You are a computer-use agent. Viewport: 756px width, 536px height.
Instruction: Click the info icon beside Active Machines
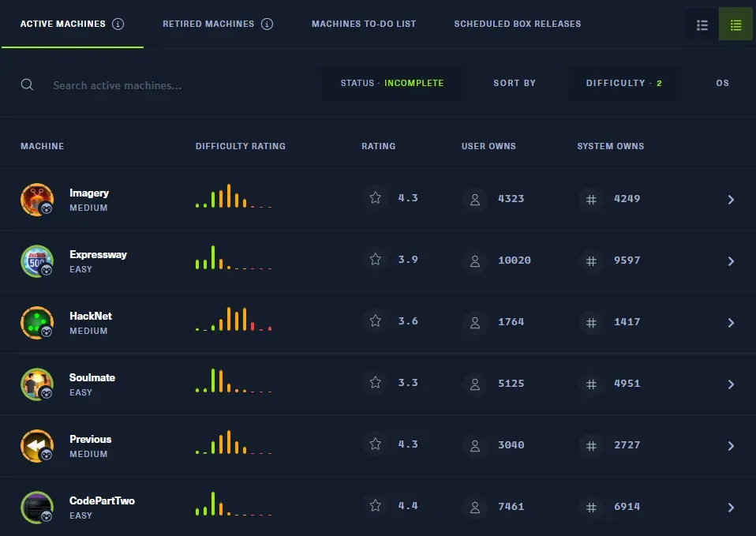click(x=118, y=24)
